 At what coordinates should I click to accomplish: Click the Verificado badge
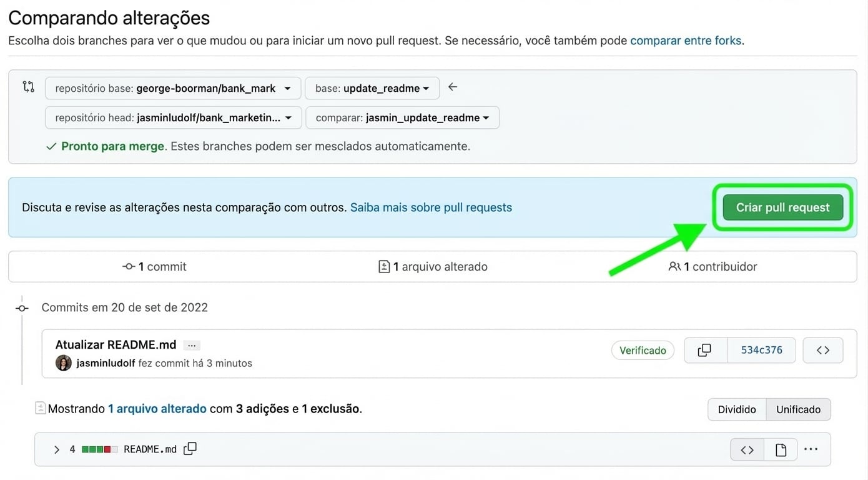[x=643, y=351]
